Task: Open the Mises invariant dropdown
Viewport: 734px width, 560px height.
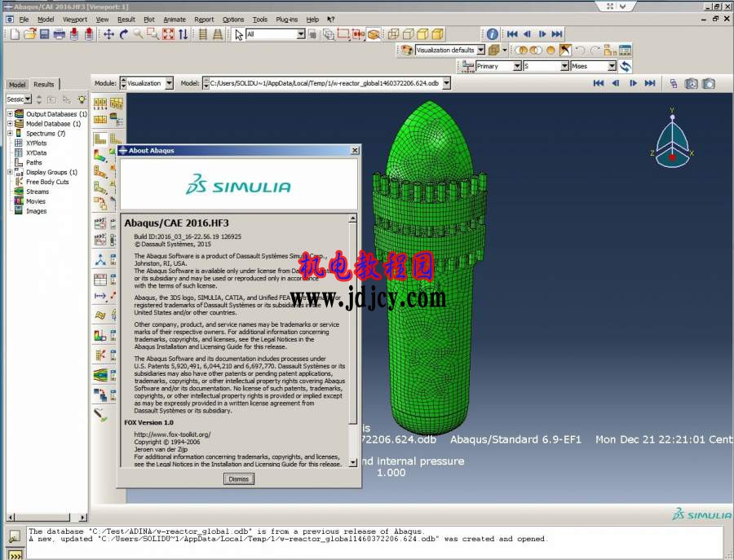Action: pos(612,66)
